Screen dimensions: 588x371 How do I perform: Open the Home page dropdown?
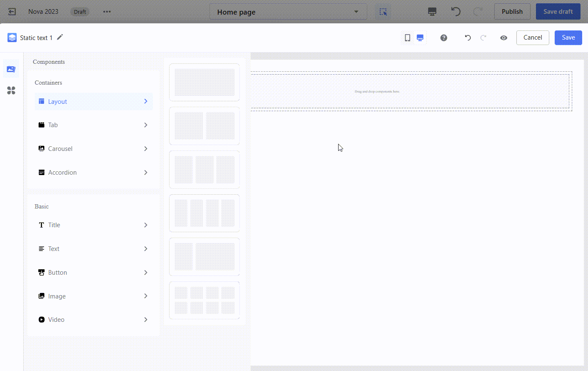(x=288, y=12)
